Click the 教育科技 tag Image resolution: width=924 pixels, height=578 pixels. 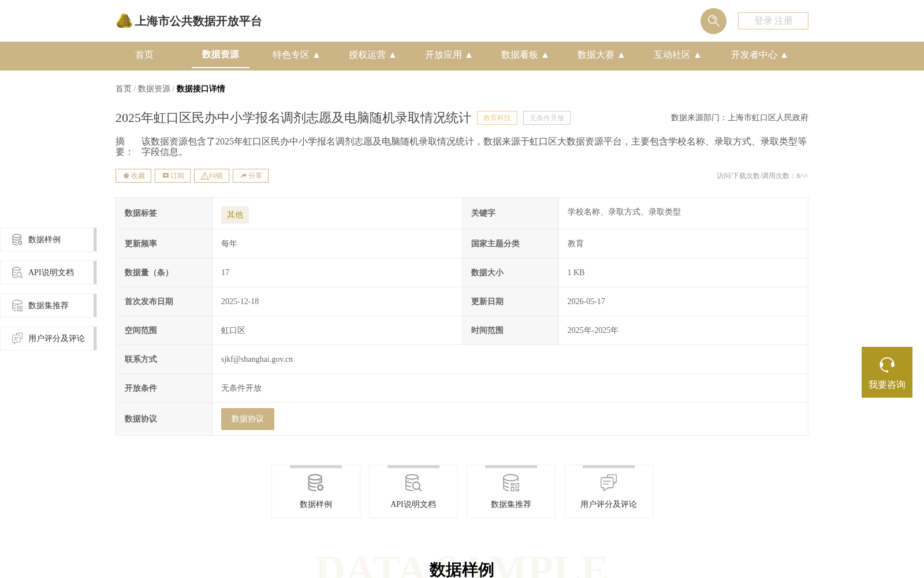click(497, 118)
